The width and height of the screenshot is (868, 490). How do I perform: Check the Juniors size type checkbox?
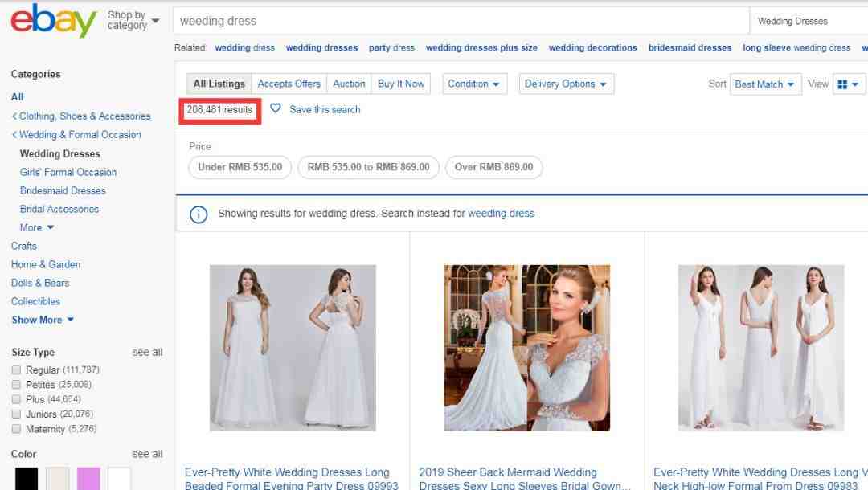pyautogui.click(x=16, y=414)
